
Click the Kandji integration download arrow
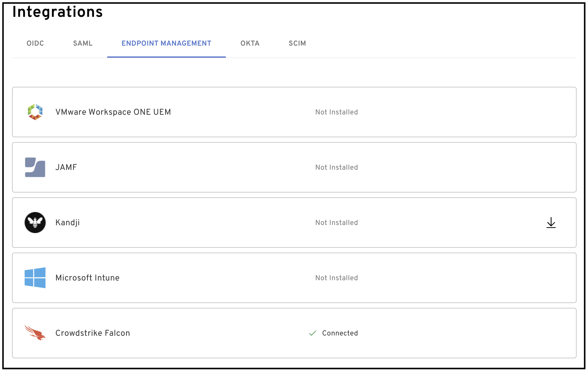pyautogui.click(x=551, y=222)
